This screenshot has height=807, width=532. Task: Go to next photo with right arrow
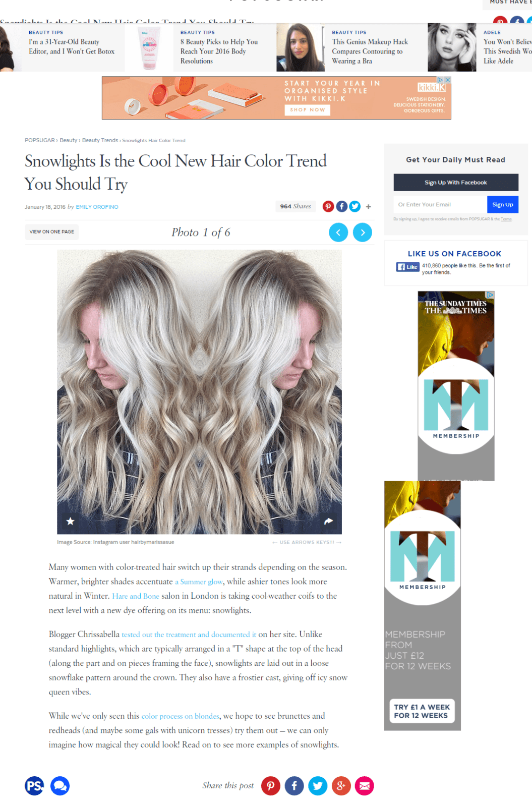[x=362, y=233]
